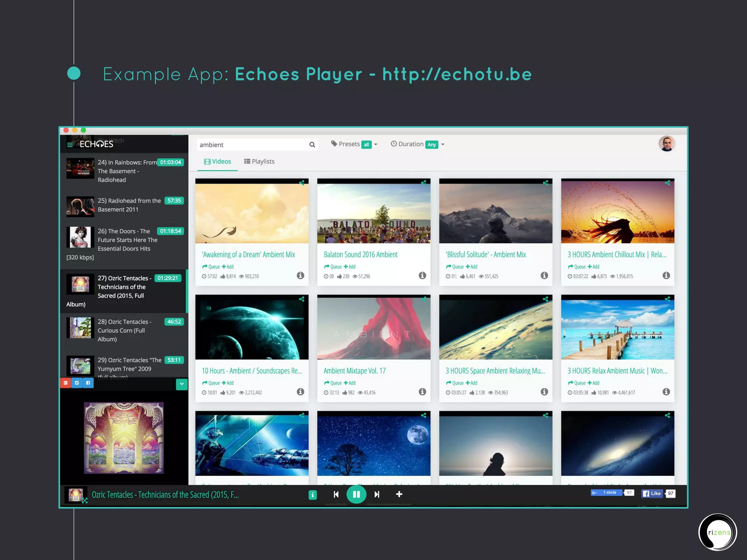Add 3 HOURS Space Ambient to playlist
Screen dimensions: 747x560
471,383
